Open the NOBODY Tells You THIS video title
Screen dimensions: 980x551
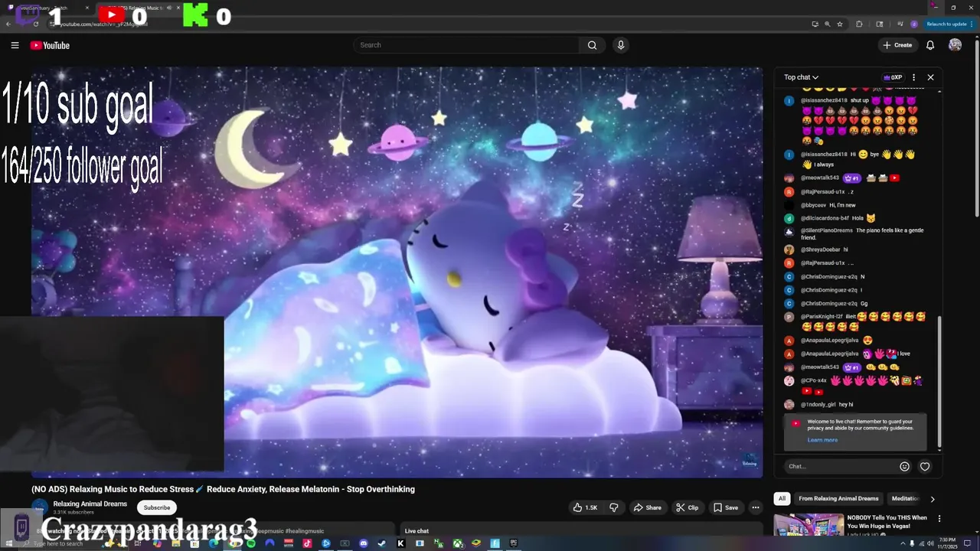point(887,522)
